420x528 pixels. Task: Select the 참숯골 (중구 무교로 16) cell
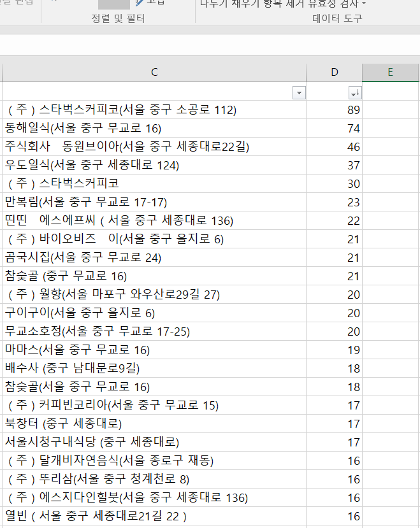coord(154,276)
